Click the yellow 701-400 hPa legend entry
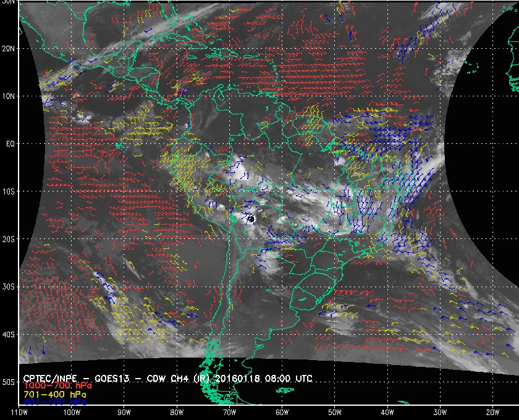This screenshot has width=519, height=420. pyautogui.click(x=54, y=395)
